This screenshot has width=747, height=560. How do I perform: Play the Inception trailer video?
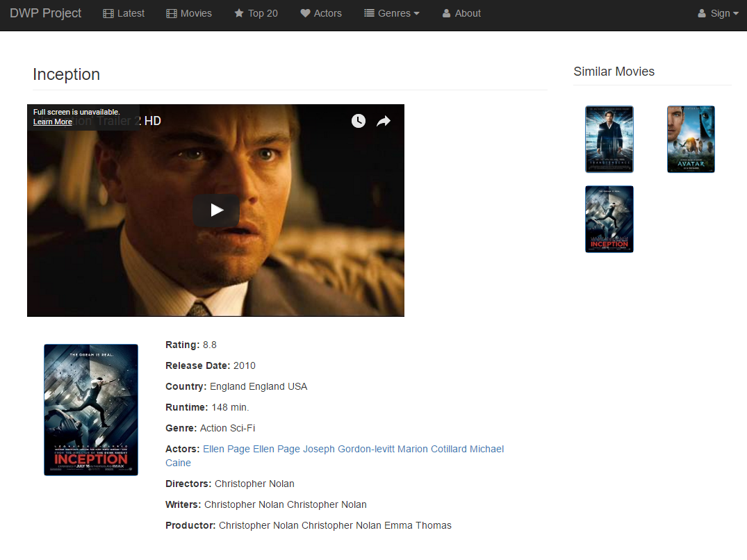tap(216, 210)
